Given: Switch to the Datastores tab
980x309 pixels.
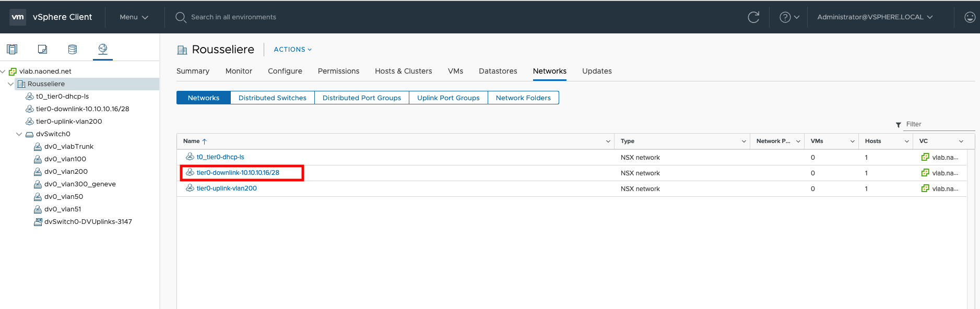Looking at the screenshot, I should click(498, 71).
